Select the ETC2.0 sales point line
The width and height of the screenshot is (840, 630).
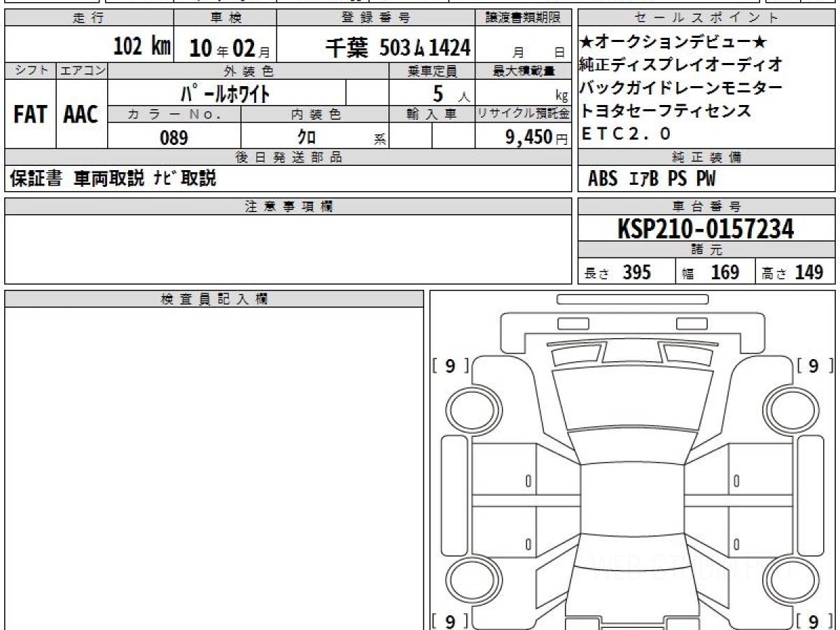pyautogui.click(x=626, y=133)
